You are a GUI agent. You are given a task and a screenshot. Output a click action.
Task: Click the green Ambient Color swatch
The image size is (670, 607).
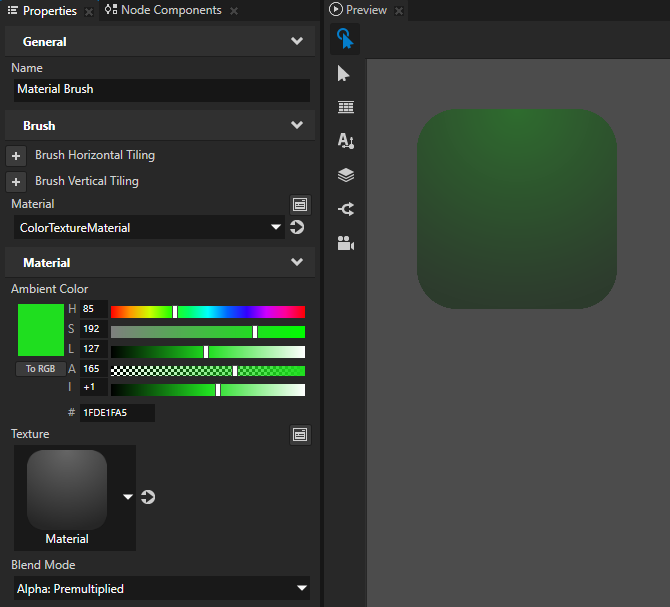coord(41,330)
